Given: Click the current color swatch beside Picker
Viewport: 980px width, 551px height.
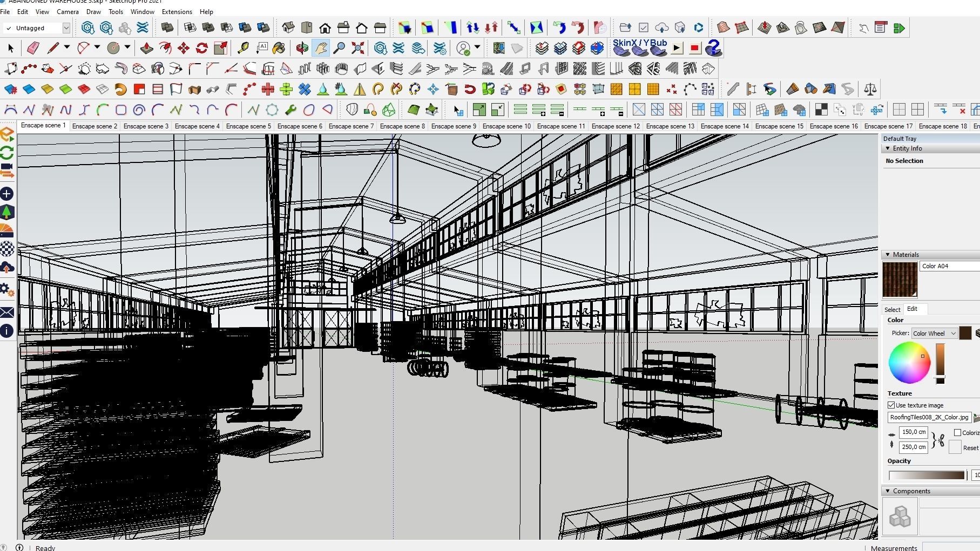Looking at the screenshot, I should point(965,334).
